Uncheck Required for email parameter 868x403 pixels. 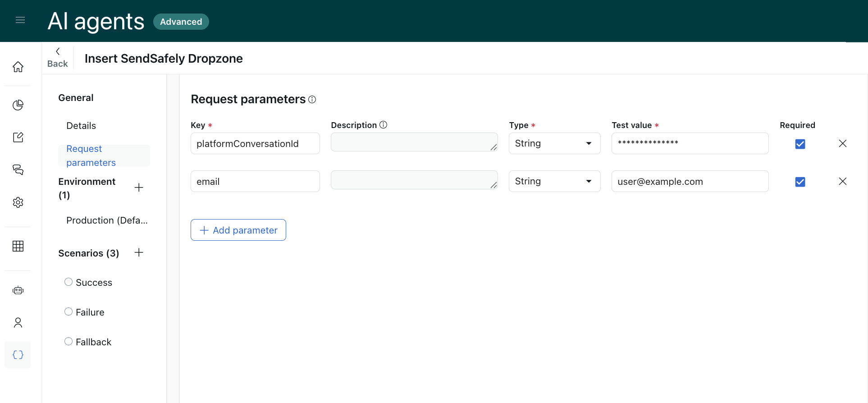point(800,182)
